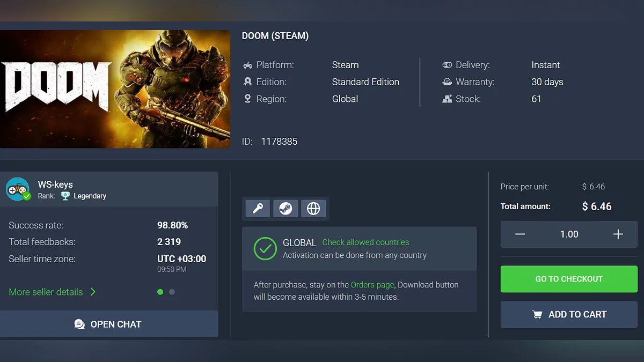
Task: Open the Orders page link
Action: pos(372,285)
